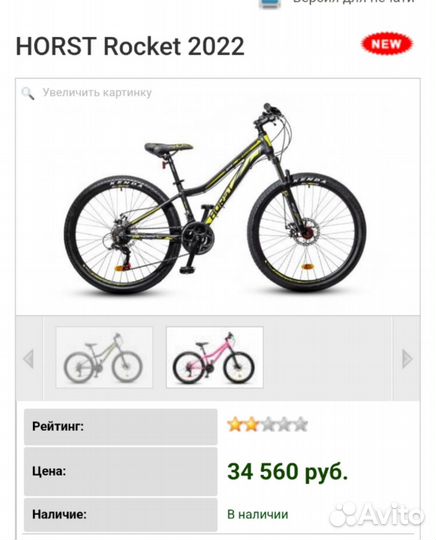This screenshot has width=436, height=540.
Task: Select the grey bike thumbnail
Action: pos(104,357)
